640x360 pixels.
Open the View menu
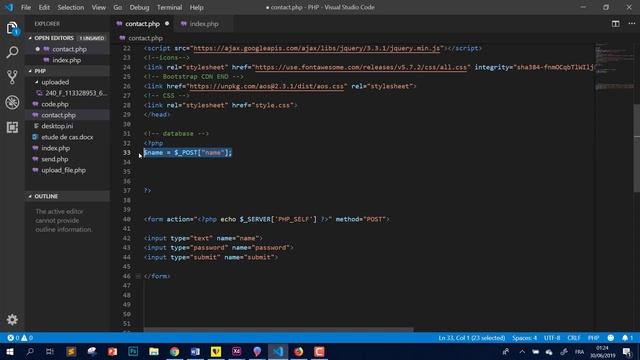click(98, 7)
